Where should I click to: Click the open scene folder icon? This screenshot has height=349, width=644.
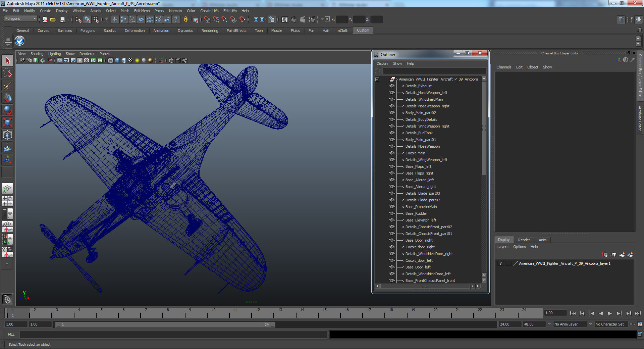pos(53,19)
